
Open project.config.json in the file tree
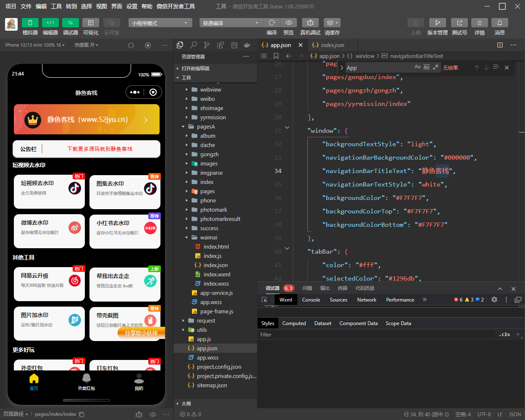pyautogui.click(x=219, y=367)
